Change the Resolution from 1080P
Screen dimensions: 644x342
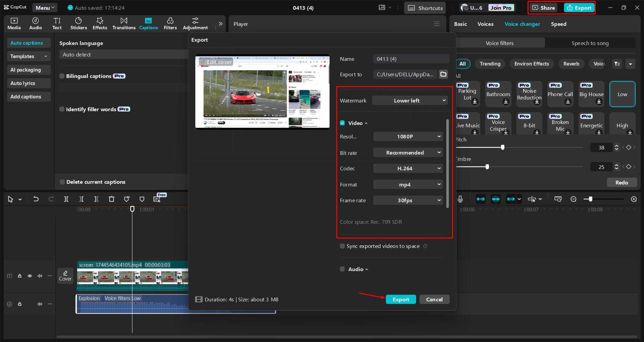(x=407, y=136)
